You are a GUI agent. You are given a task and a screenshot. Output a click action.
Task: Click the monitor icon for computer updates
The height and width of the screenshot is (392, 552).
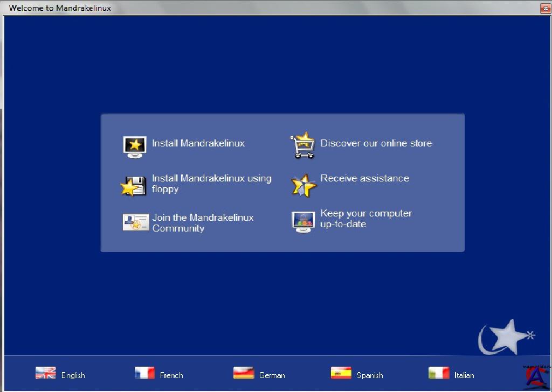[x=303, y=221]
